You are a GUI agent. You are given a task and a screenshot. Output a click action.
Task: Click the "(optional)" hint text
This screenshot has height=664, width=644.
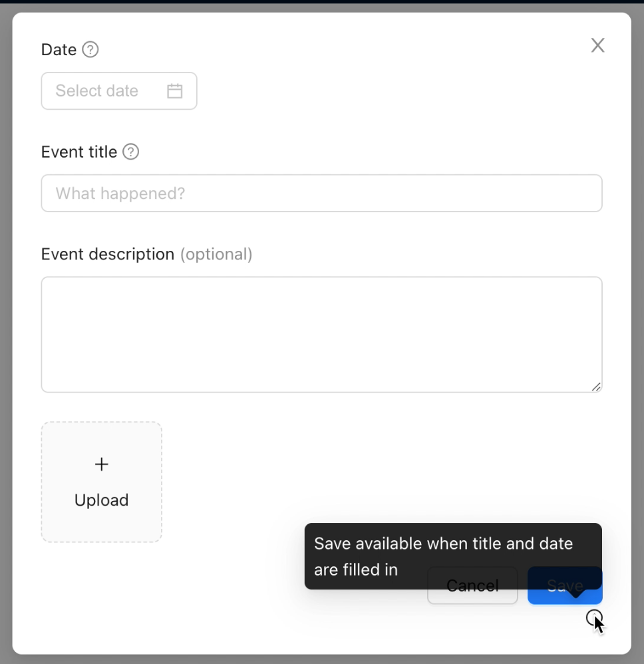[216, 254]
